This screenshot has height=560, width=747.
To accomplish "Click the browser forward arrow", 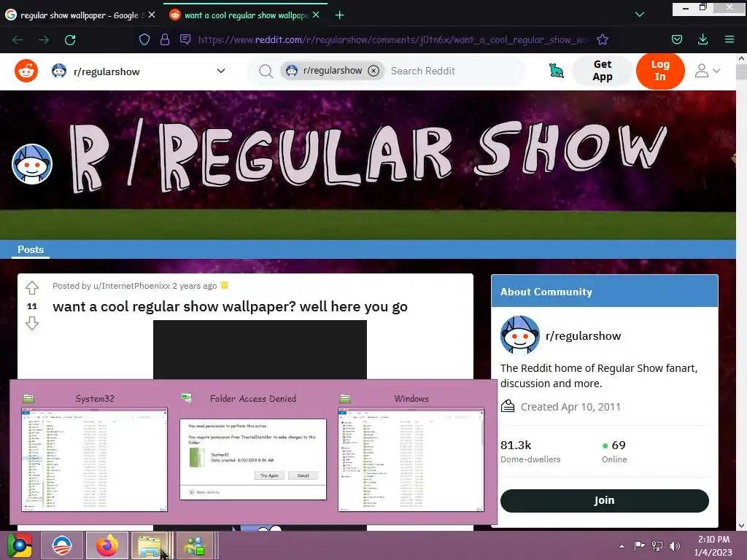I will tap(44, 40).
